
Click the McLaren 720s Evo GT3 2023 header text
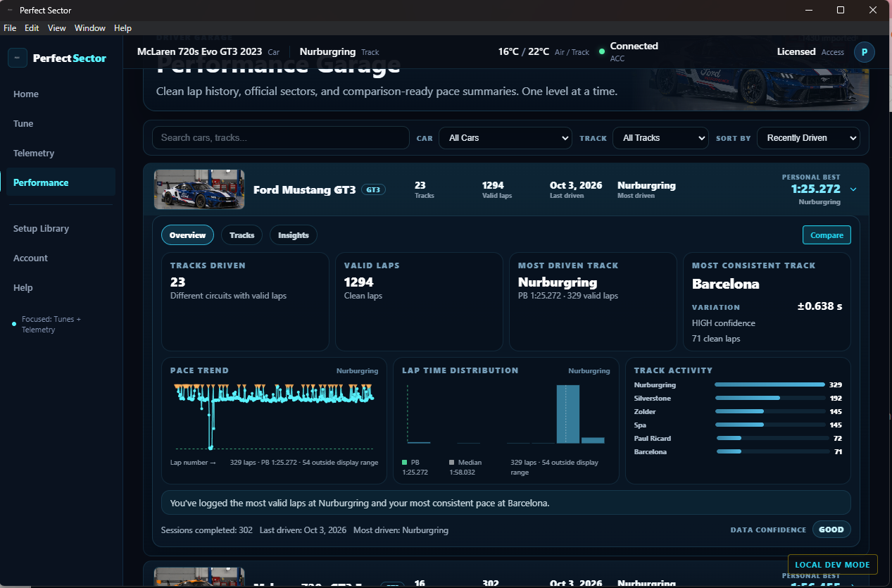[199, 52]
